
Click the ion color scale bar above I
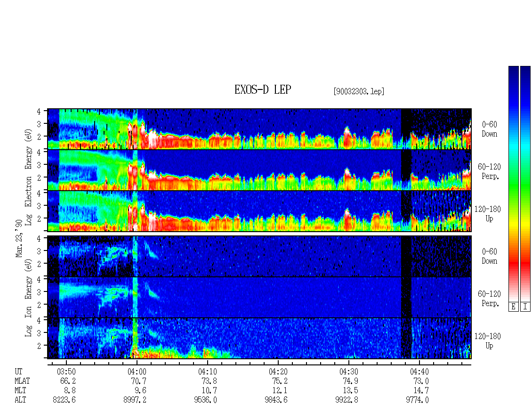click(x=525, y=184)
